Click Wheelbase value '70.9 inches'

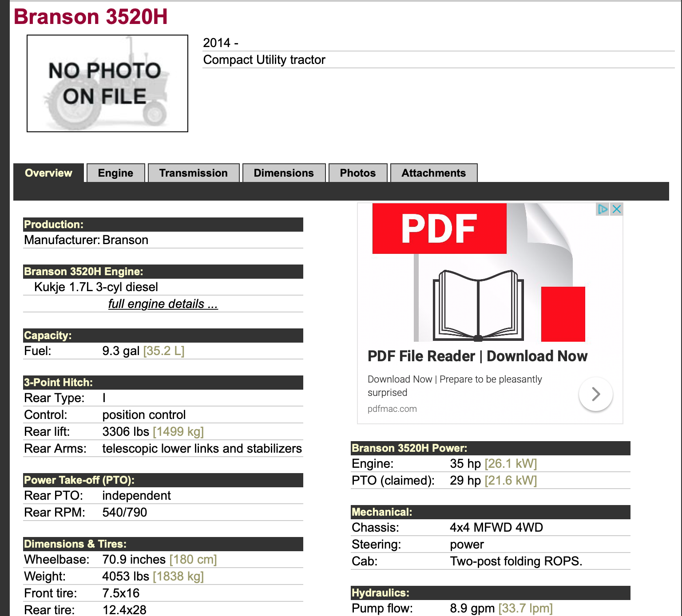[x=134, y=560]
